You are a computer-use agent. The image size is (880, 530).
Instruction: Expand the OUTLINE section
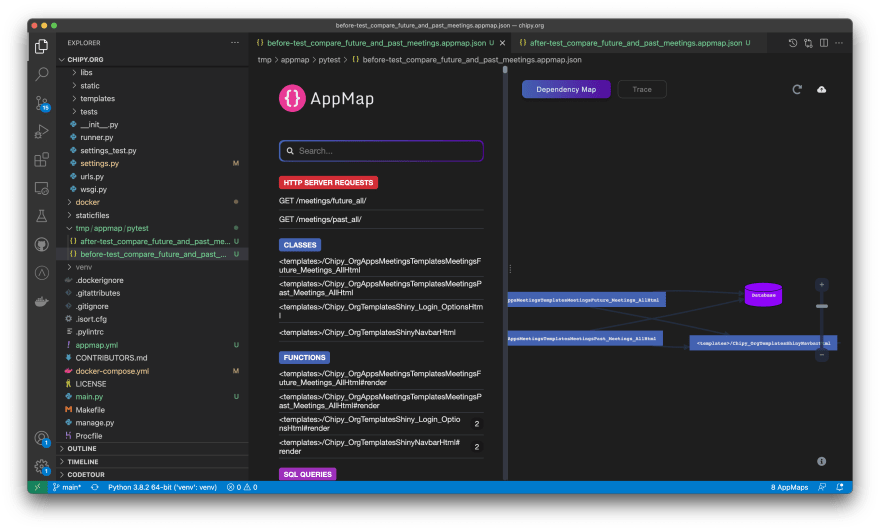153,449
